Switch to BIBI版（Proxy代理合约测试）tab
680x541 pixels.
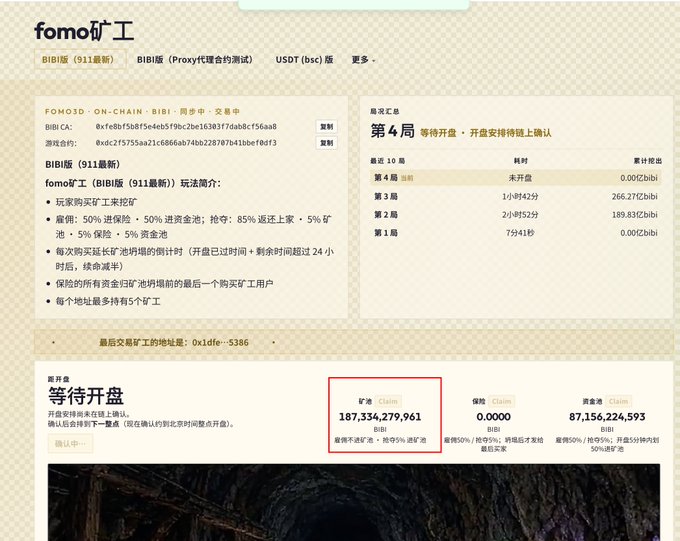point(195,59)
